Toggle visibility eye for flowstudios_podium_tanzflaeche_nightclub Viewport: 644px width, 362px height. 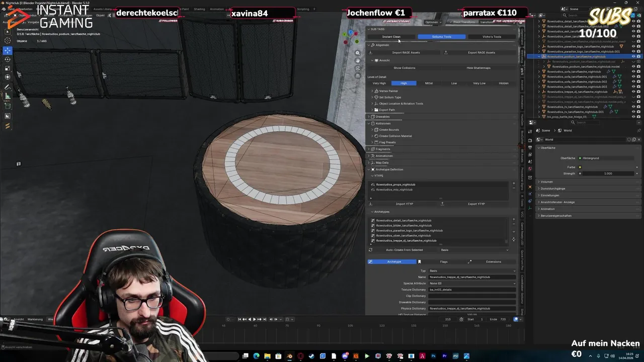coord(633,56)
